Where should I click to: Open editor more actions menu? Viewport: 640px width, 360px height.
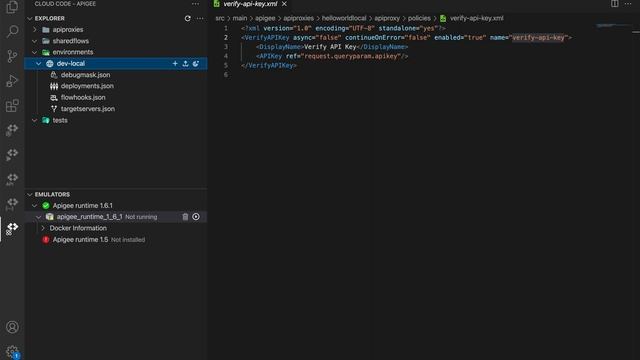click(x=628, y=4)
